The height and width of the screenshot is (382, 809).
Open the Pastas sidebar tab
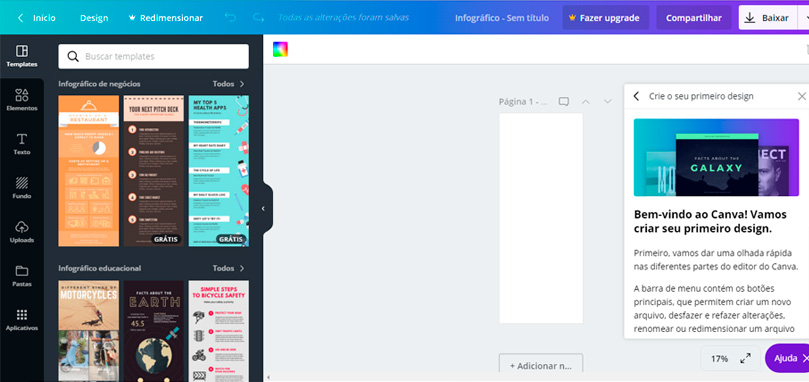coord(22,276)
